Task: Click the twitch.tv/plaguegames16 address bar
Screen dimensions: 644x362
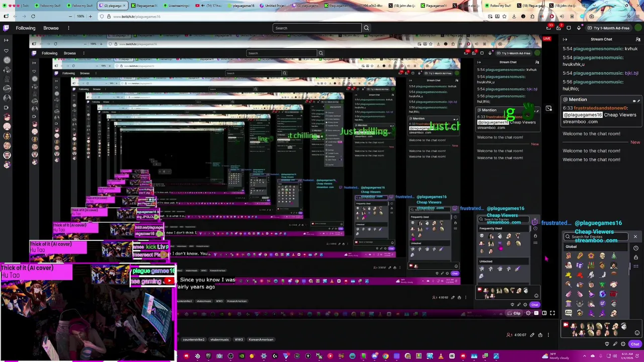Action: click(292, 16)
